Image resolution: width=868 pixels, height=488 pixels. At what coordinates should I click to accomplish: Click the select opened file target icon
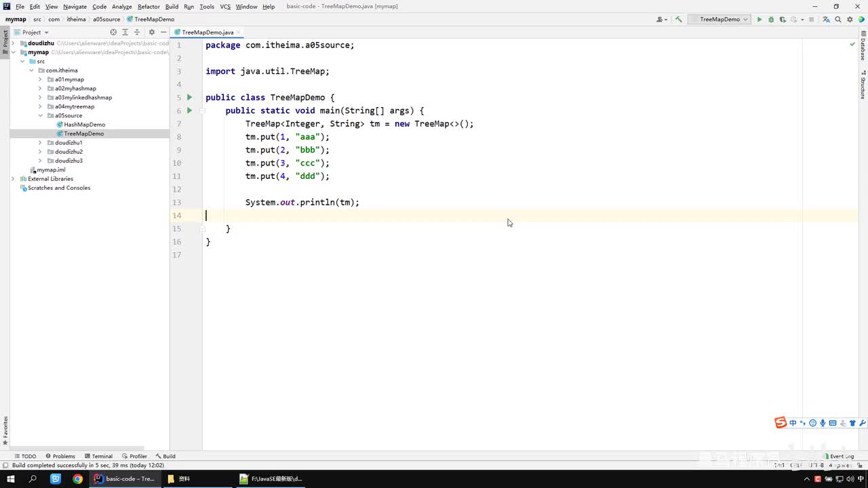(x=113, y=33)
